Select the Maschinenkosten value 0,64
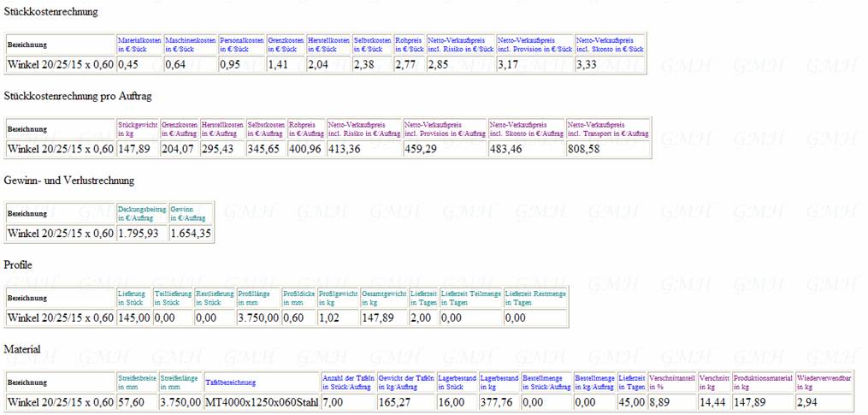The width and height of the screenshot is (868, 415). (x=175, y=64)
